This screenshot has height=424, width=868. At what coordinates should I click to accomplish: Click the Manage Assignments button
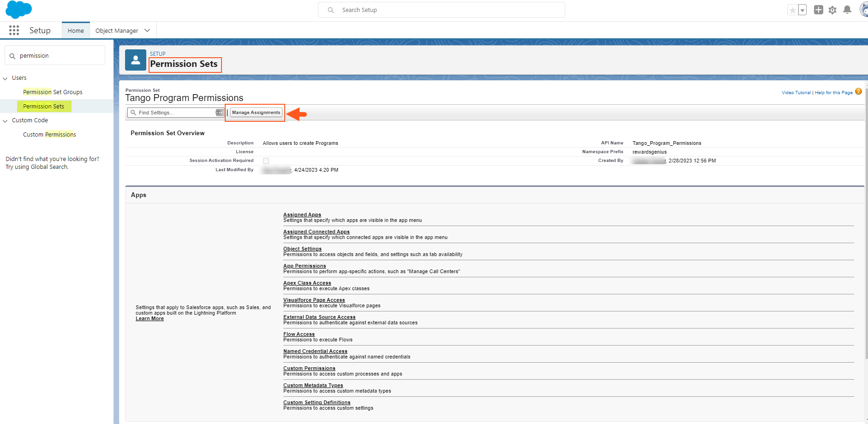tap(255, 112)
